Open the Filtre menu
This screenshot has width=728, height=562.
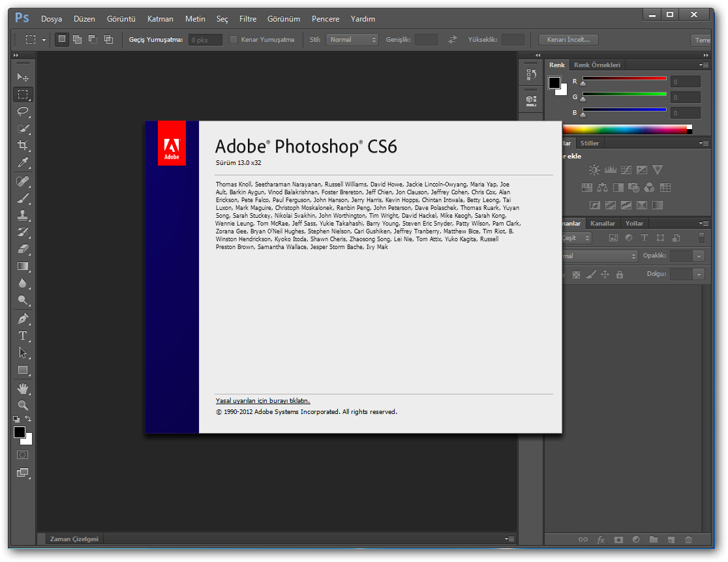pyautogui.click(x=248, y=19)
